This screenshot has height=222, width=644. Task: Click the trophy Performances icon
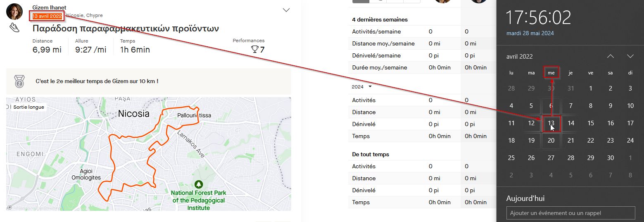[x=254, y=50]
